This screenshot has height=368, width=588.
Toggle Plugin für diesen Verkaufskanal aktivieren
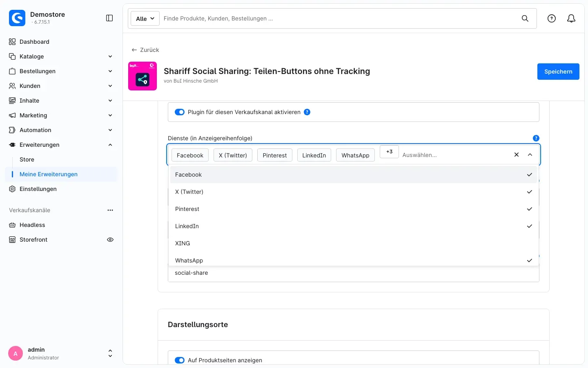click(180, 112)
